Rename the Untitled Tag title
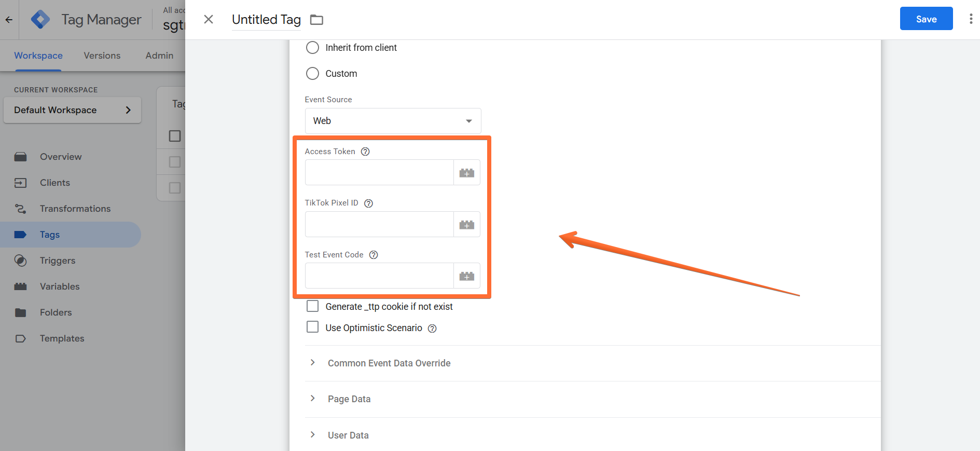The image size is (980, 451). (266, 20)
